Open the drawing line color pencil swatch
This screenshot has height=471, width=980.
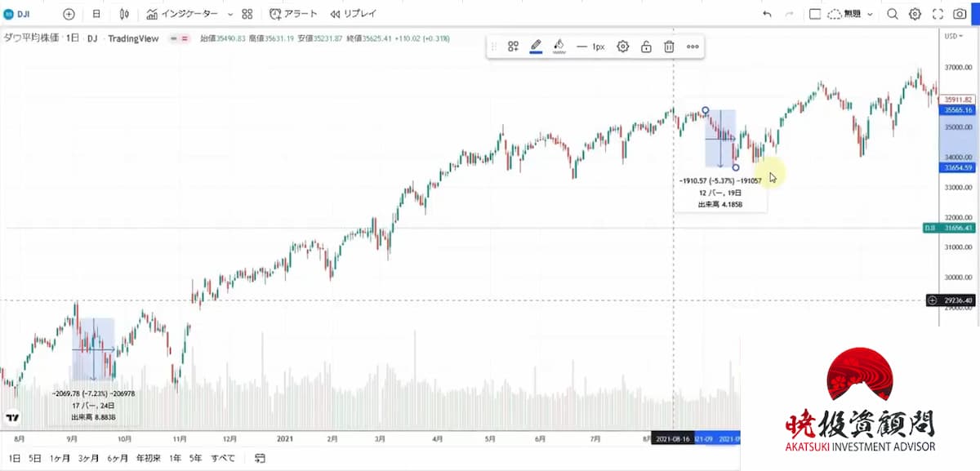point(536,47)
